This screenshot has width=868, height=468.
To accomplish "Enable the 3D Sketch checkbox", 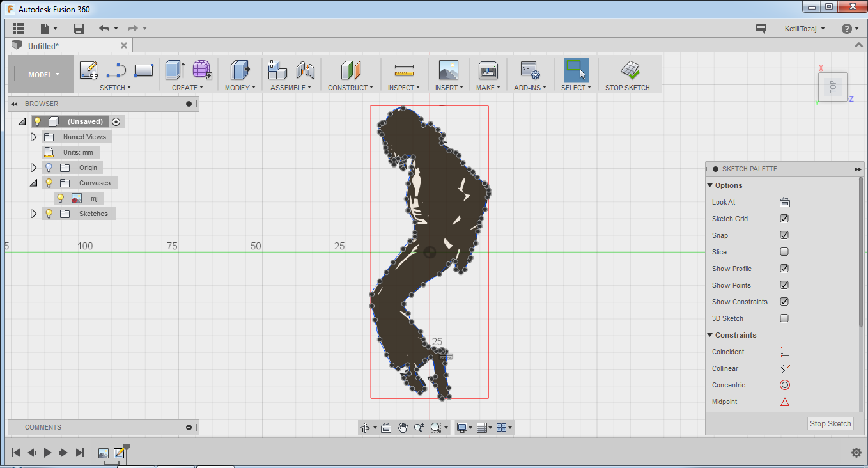I will pyautogui.click(x=784, y=318).
